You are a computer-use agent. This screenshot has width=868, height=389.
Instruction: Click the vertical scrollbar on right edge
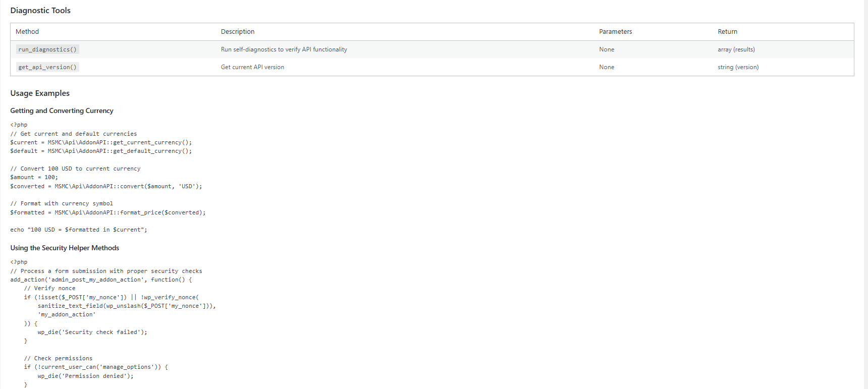pyautogui.click(x=865, y=194)
